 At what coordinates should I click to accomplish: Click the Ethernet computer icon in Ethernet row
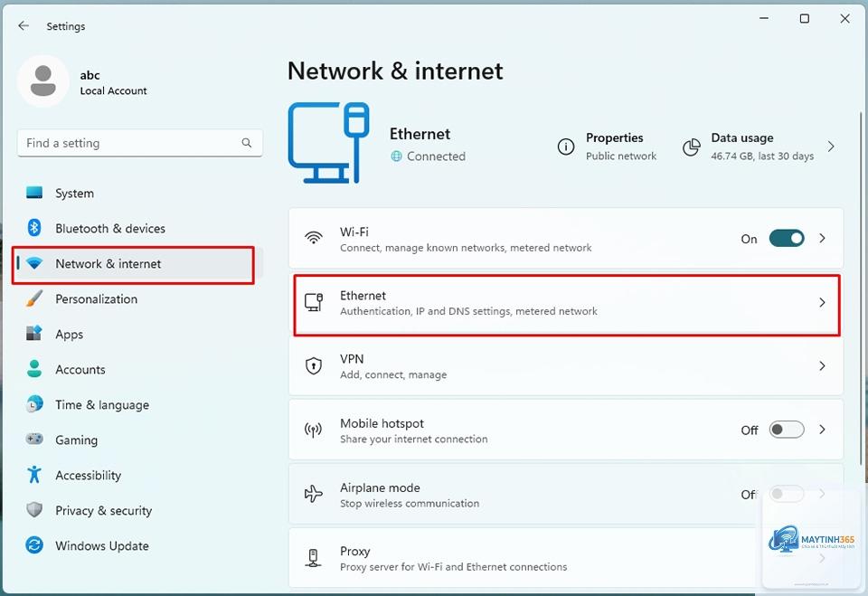(314, 302)
